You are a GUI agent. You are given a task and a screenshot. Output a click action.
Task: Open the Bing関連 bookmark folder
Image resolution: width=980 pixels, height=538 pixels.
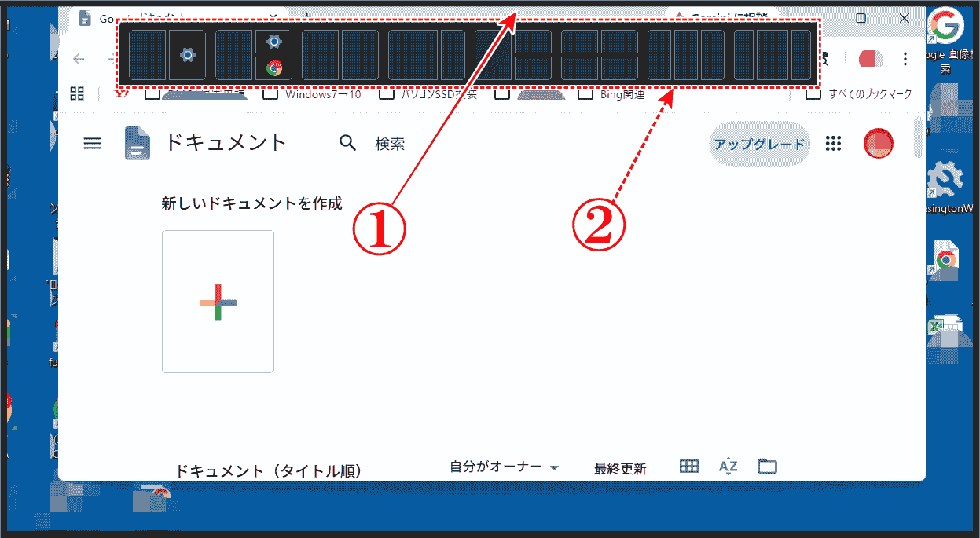coord(612,94)
